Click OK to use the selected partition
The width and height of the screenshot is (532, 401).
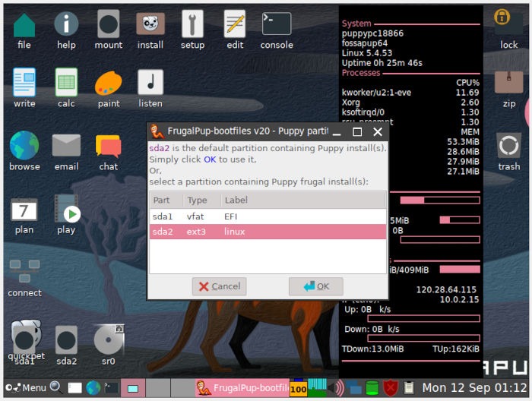(316, 286)
